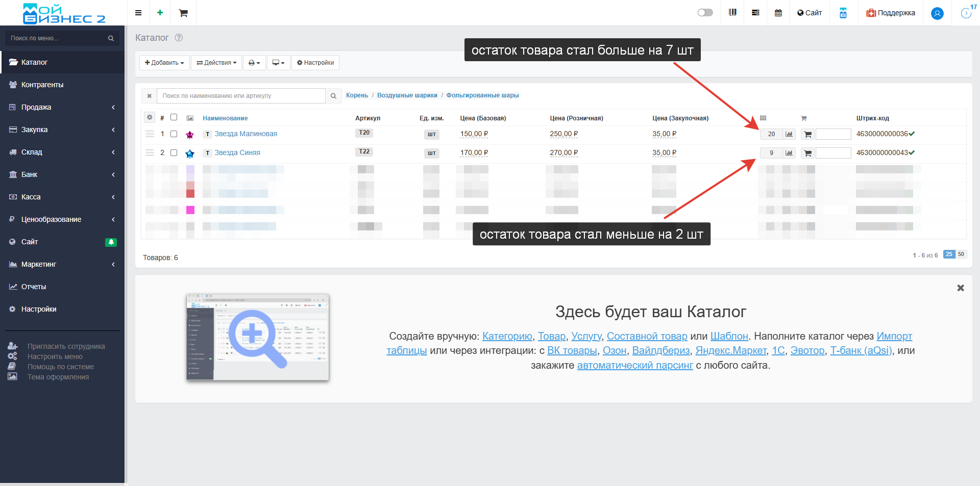Click the green plus icon in header
The width and height of the screenshot is (980, 486).
[160, 13]
